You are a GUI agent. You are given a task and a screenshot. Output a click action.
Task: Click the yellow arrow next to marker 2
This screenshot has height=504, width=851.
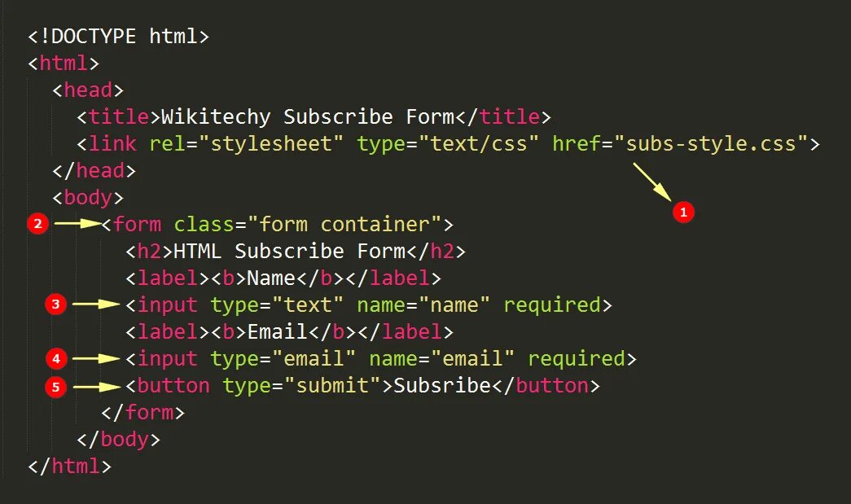pos(78,224)
